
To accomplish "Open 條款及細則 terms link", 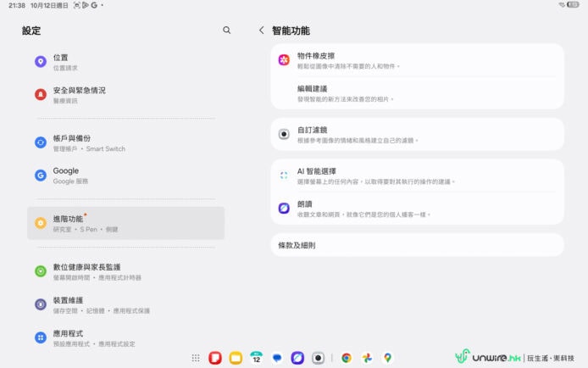I will [x=417, y=245].
